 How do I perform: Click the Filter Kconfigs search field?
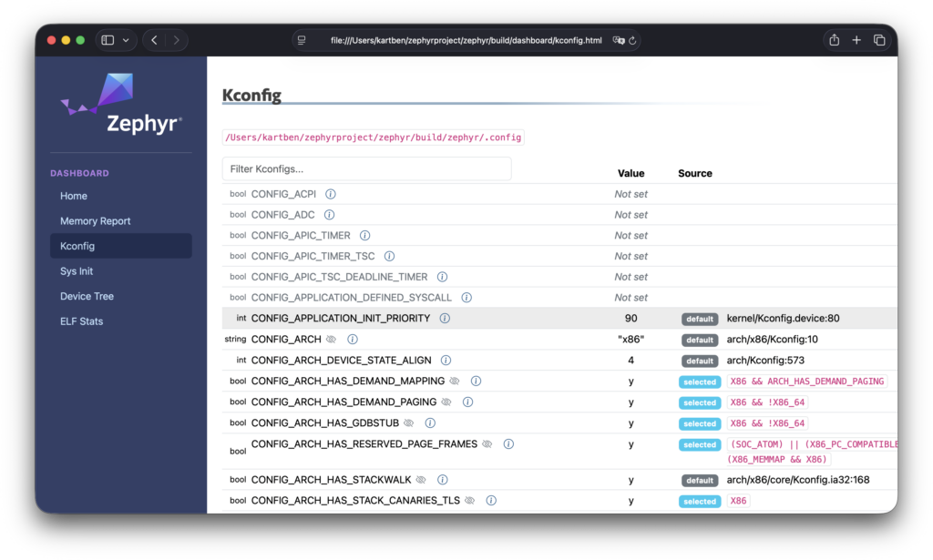click(x=366, y=168)
